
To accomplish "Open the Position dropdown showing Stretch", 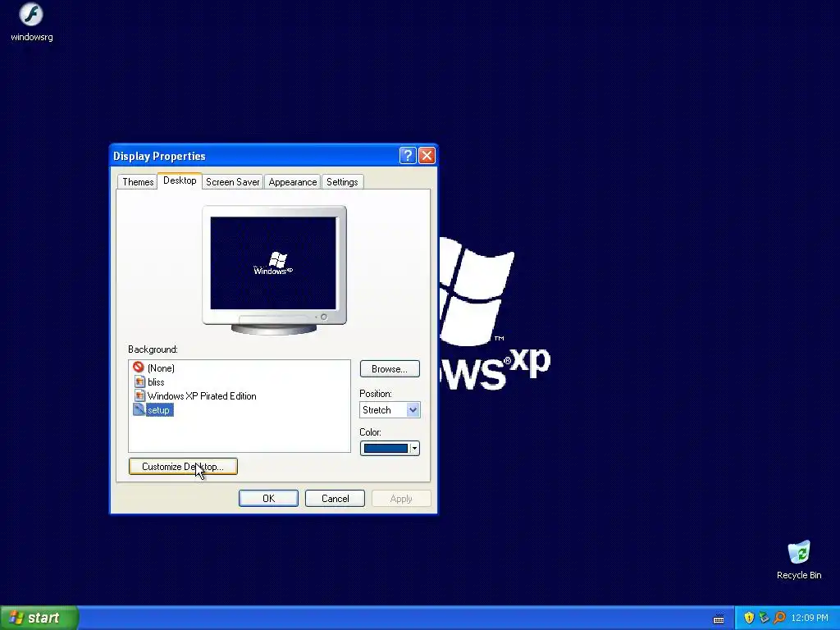I will point(390,410).
